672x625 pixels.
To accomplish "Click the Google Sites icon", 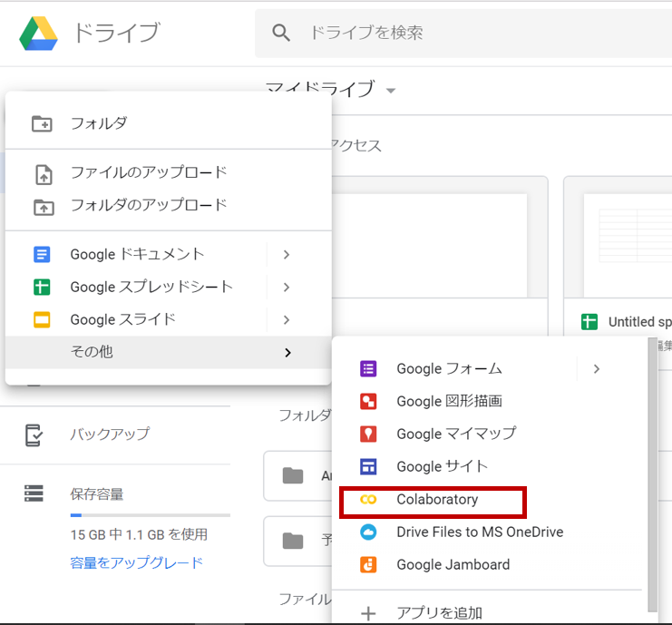I will coord(368,466).
